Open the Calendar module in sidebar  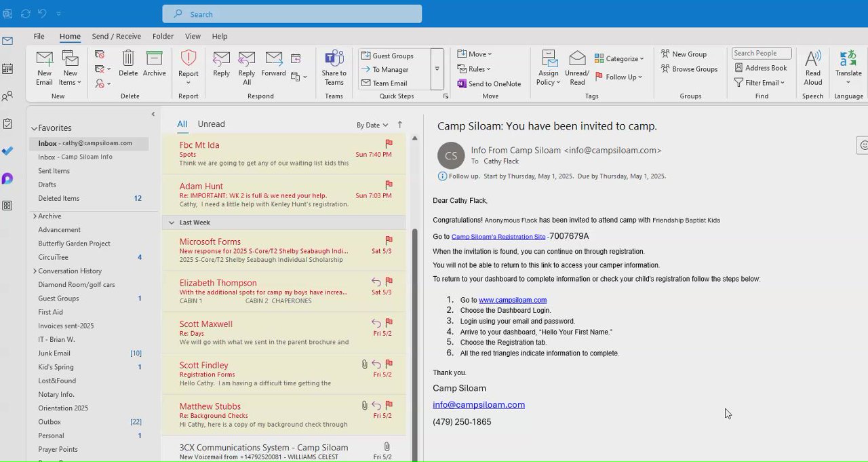click(7, 69)
